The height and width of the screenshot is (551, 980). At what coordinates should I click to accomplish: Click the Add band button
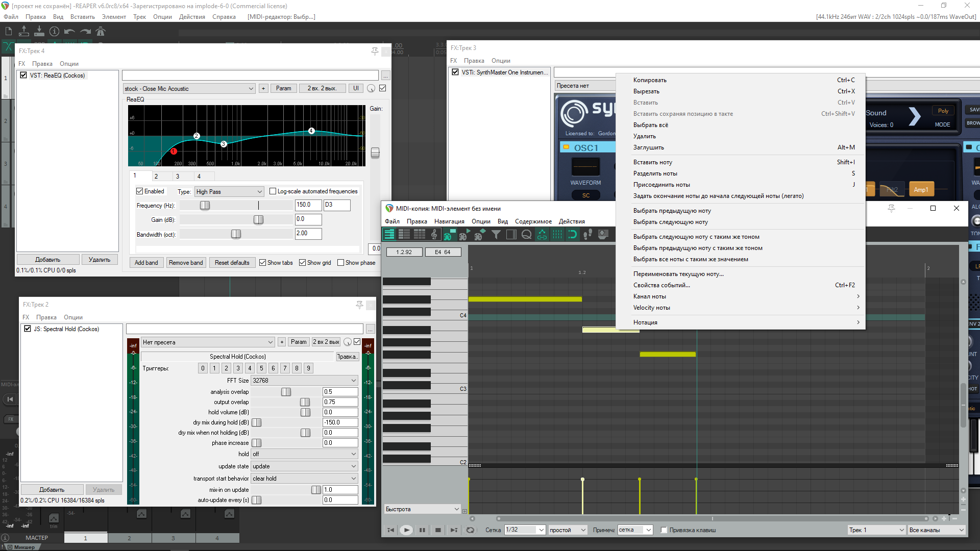146,263
